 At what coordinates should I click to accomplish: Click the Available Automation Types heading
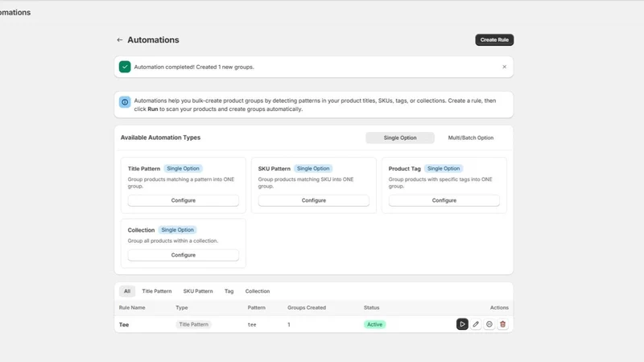click(x=160, y=138)
